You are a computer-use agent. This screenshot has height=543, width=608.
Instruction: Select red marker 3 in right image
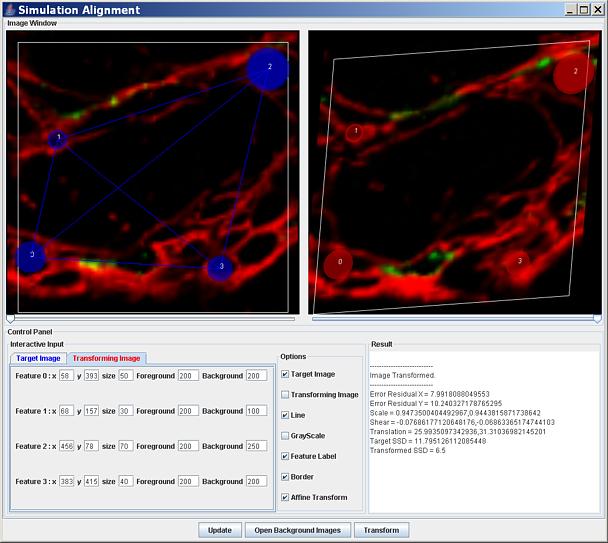517,262
